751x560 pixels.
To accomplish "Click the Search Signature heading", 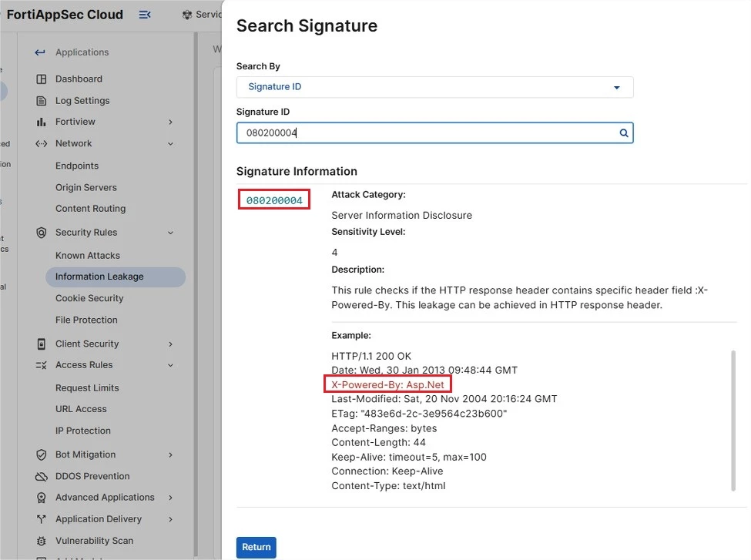I will tap(307, 26).
